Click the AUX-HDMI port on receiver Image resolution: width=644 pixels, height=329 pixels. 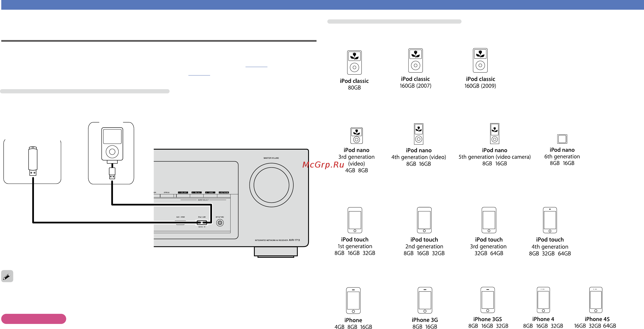pos(181,223)
